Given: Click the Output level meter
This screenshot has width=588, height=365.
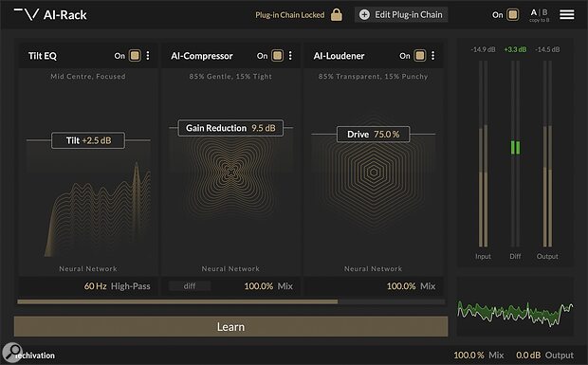Looking at the screenshot, I should pos(547,154).
